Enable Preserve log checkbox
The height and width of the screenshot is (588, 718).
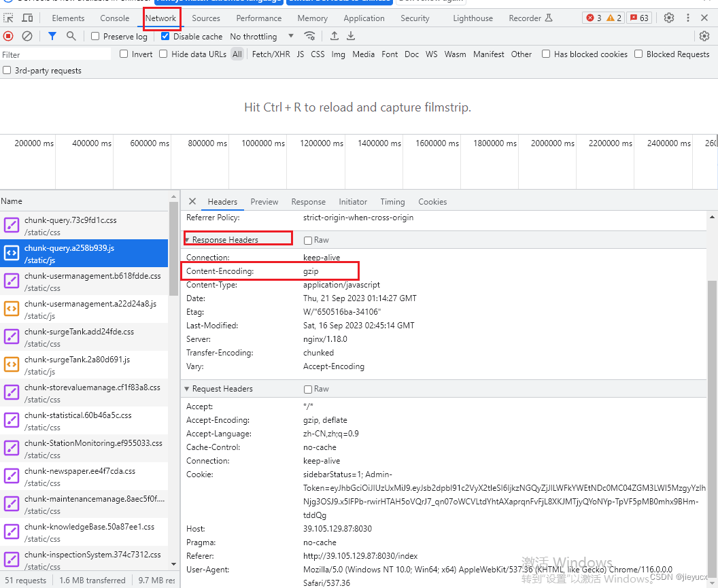95,37
